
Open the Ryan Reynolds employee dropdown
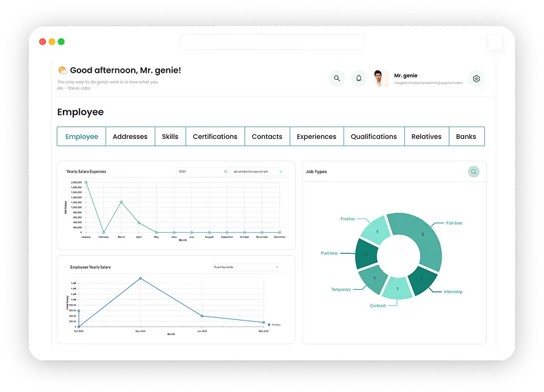pyautogui.click(x=246, y=267)
